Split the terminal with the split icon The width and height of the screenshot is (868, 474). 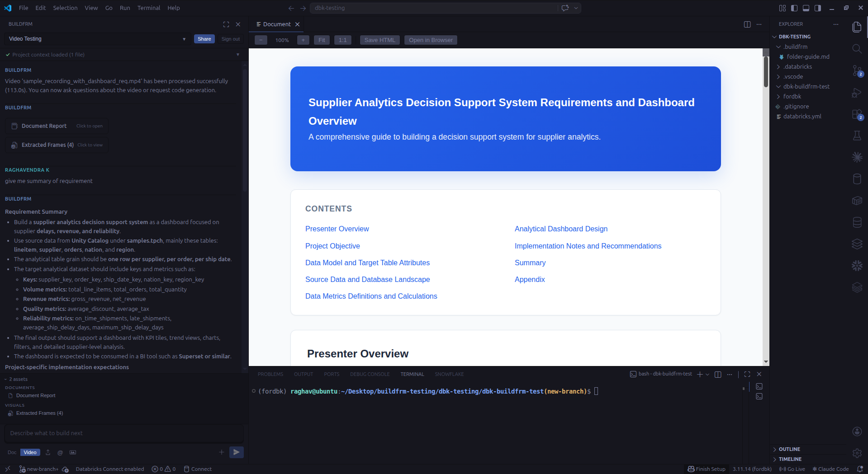[x=718, y=374]
